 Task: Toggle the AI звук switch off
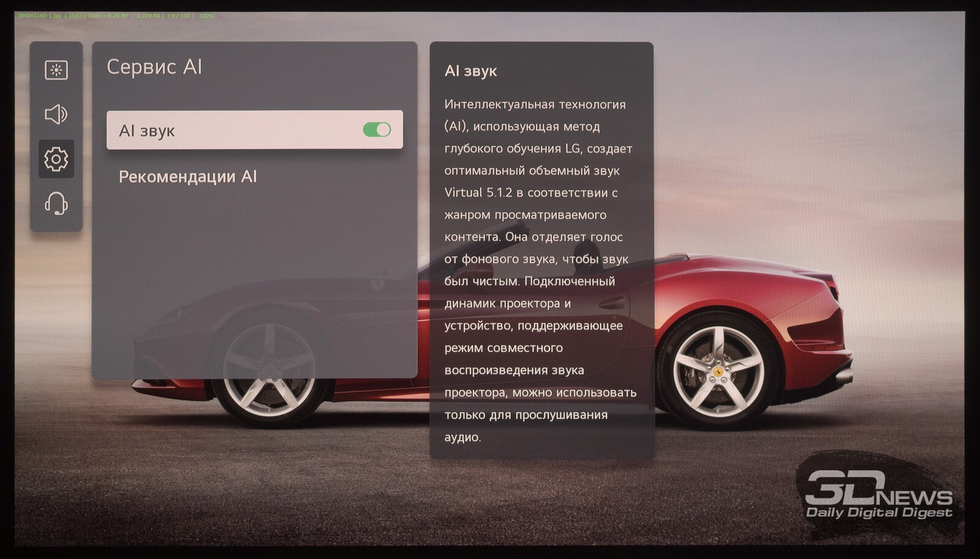[x=377, y=130]
